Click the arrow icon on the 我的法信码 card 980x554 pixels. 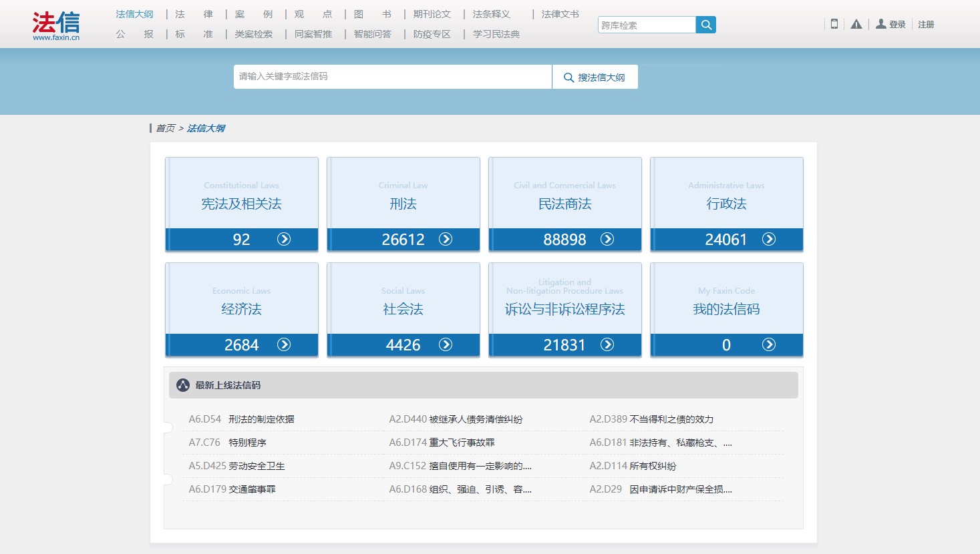[769, 344]
